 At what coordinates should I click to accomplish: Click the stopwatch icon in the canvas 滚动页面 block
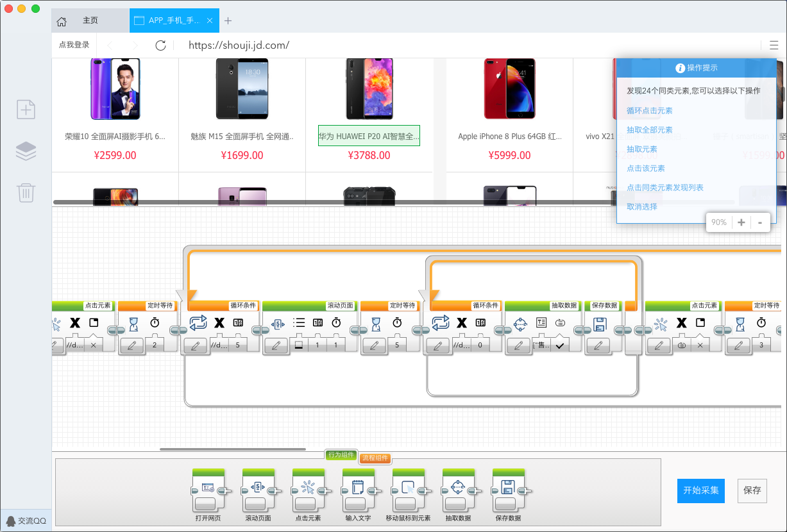click(x=337, y=323)
